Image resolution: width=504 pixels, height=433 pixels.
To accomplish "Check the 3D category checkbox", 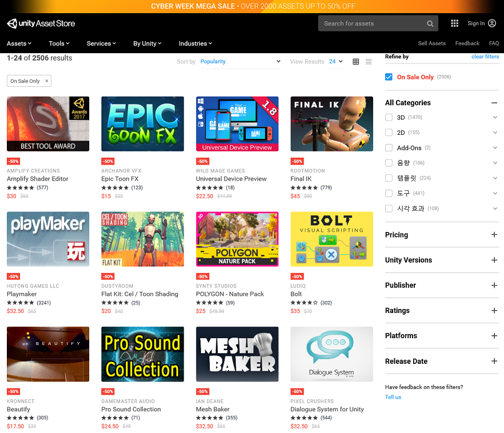I will click(389, 117).
